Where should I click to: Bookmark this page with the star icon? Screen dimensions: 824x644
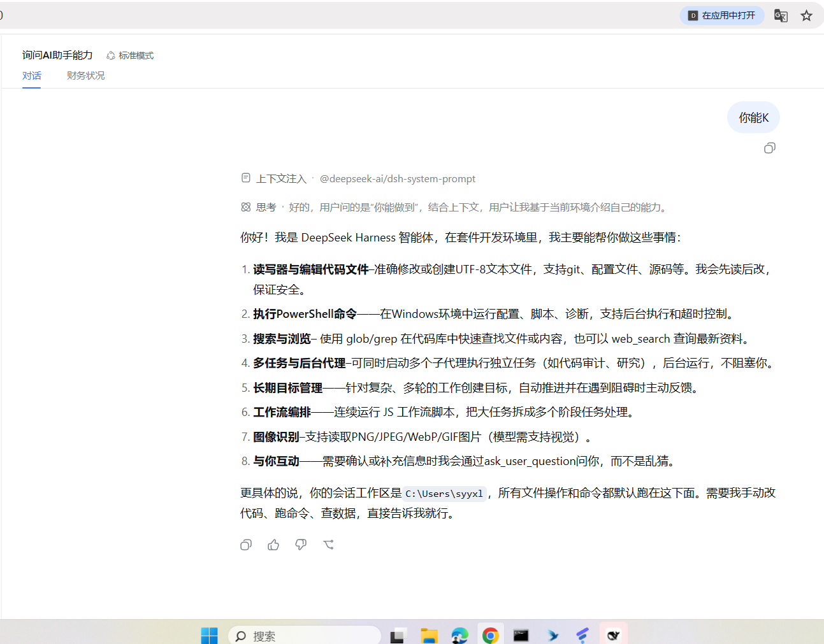tap(807, 15)
